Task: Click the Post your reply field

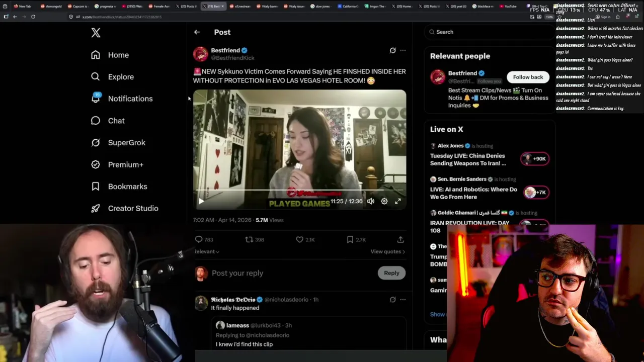Action: coord(292,273)
